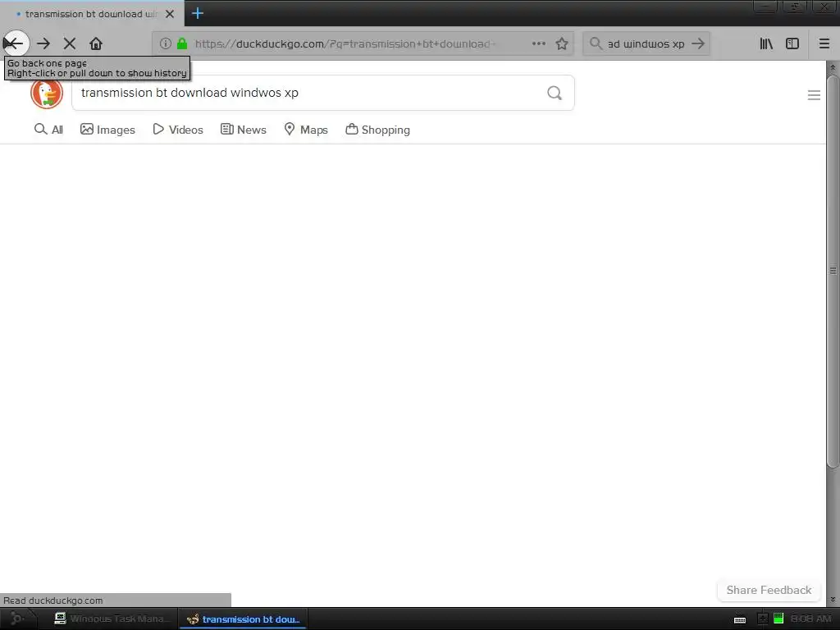Run search with DuckDuckGo magnifier button
The height and width of the screenshot is (630, 840).
[x=555, y=93]
